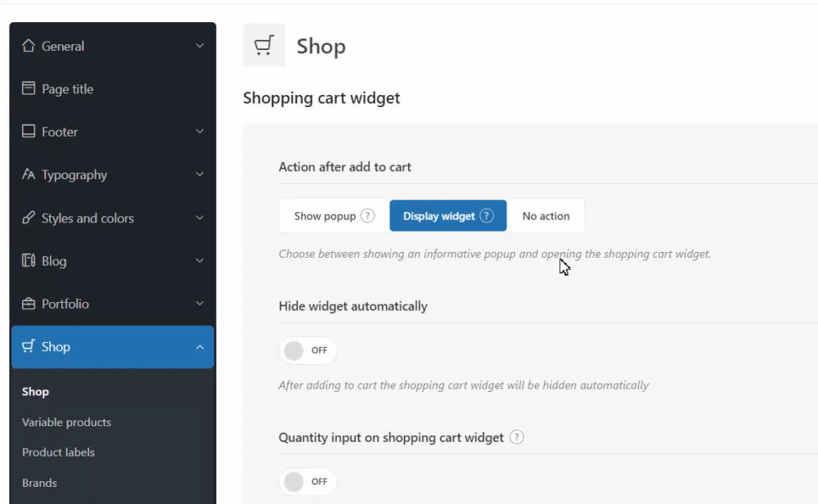
Task: Click the help icon beside Quantity input label
Action: point(516,437)
